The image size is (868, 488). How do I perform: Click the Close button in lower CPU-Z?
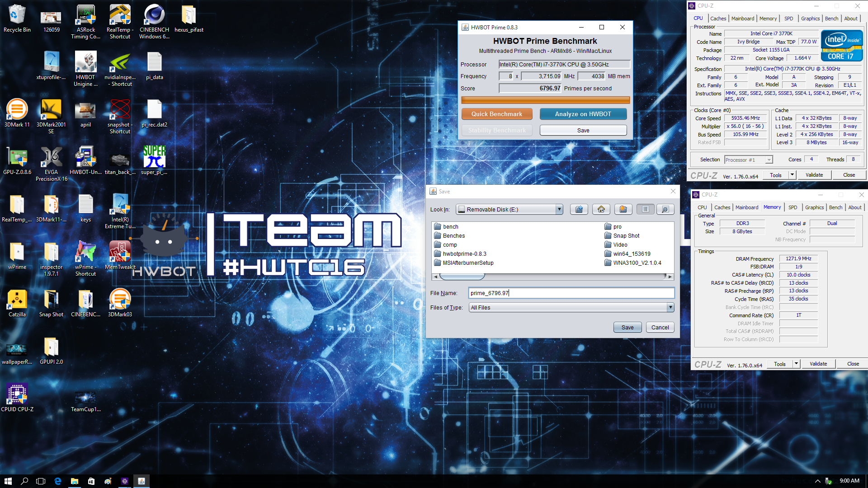tap(853, 364)
